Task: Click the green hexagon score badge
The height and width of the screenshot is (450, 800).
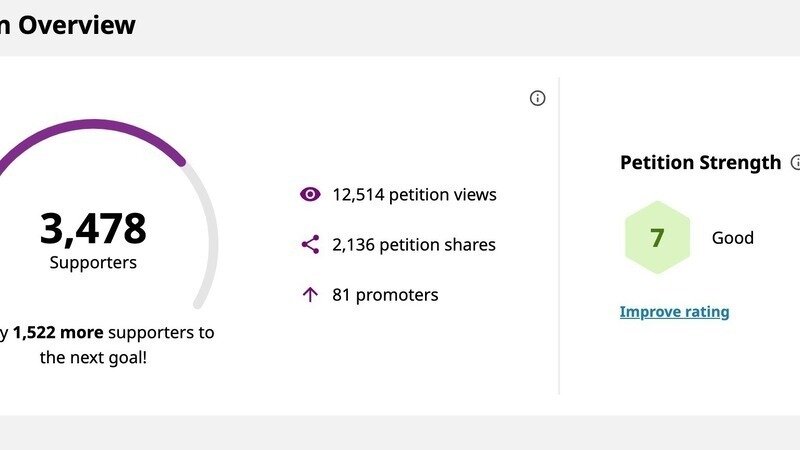Action: click(658, 237)
